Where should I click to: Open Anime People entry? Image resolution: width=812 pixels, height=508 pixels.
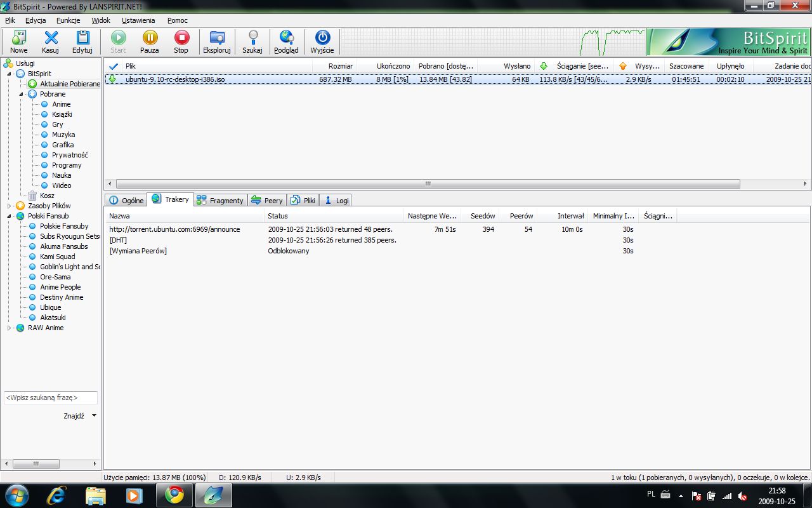pos(60,287)
